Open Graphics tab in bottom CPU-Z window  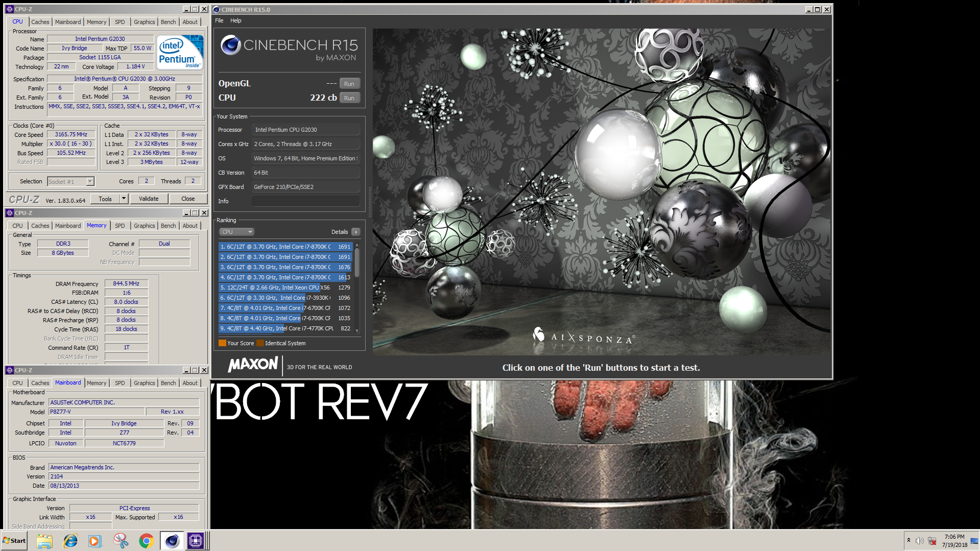(x=144, y=383)
